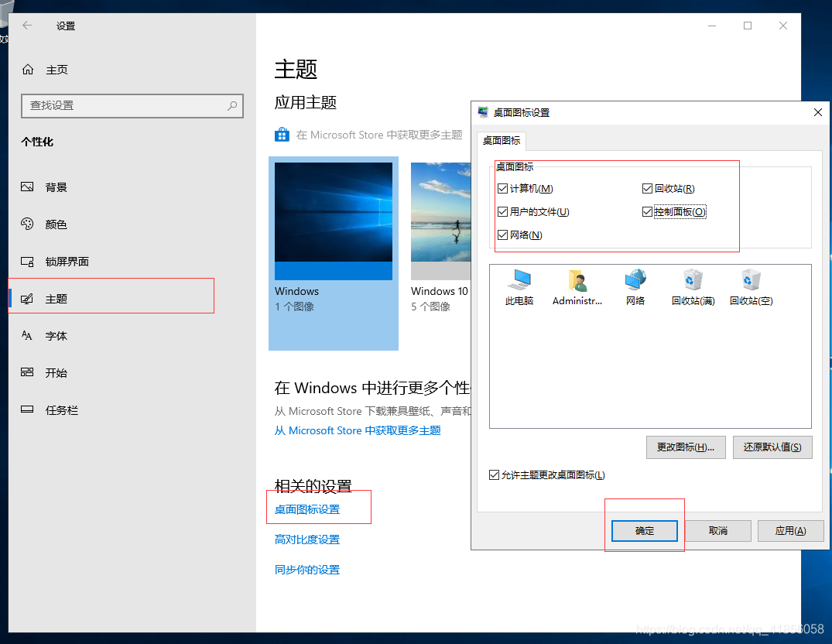This screenshot has height=644, width=832.
Task: Uncheck the 计算机(M) checkbox
Action: [503, 188]
